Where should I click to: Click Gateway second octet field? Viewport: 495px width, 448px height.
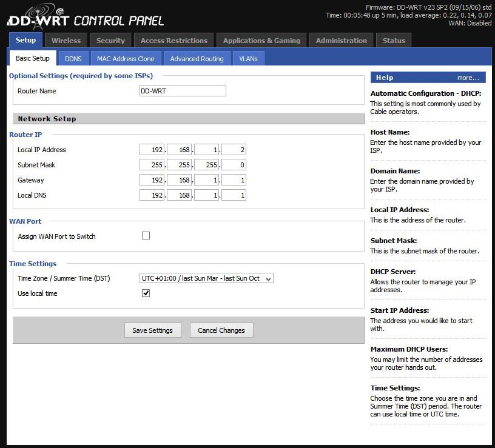[x=179, y=180]
